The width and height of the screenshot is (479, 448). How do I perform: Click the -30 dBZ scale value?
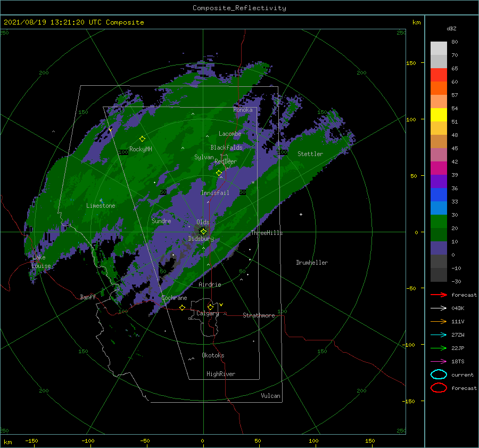coord(457,281)
